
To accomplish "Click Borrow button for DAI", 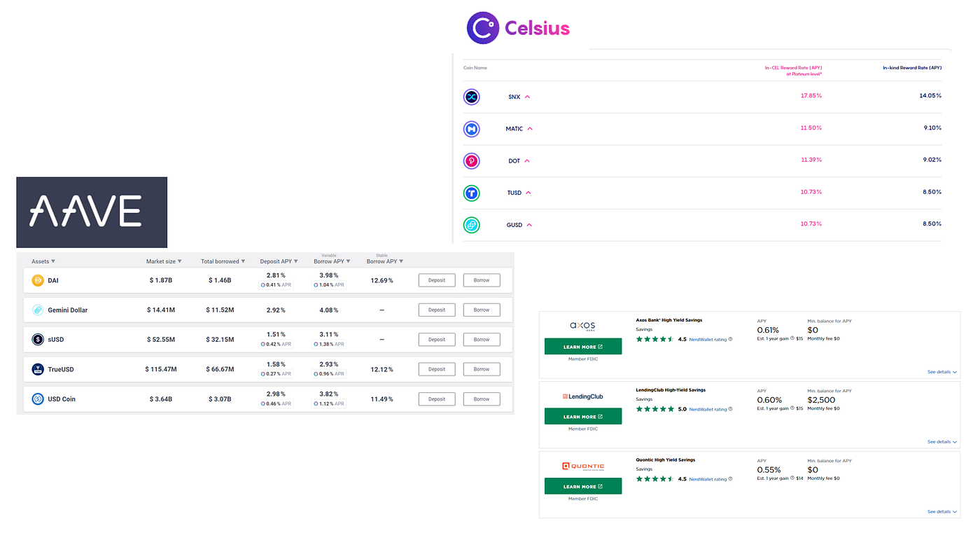I will pos(482,280).
